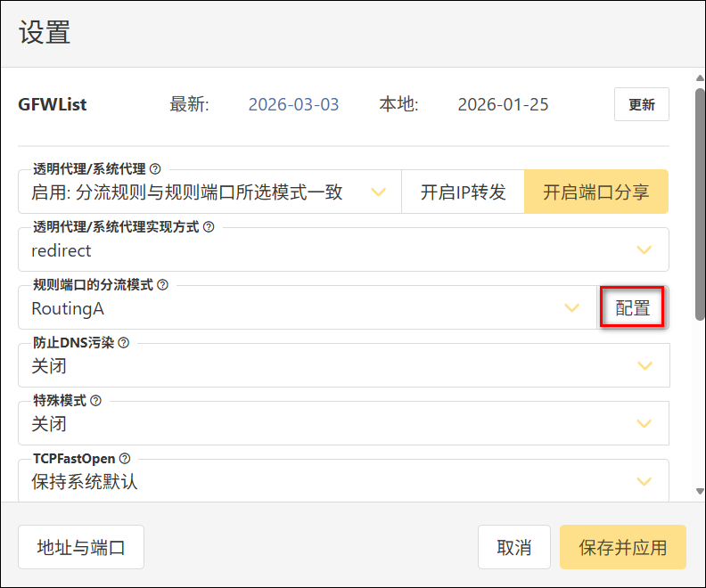
Task: Click help icon next to 规则端口的分流模式
Action: (162, 285)
